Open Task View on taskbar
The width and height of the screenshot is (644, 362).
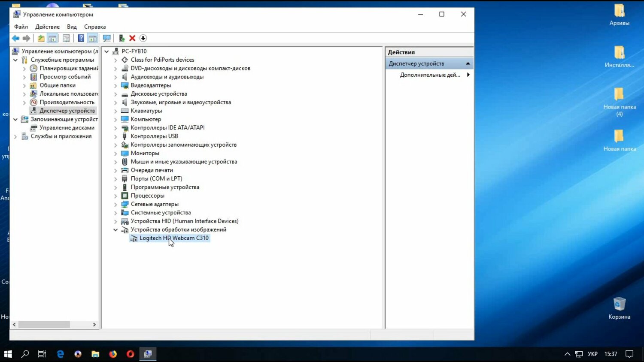point(42,354)
